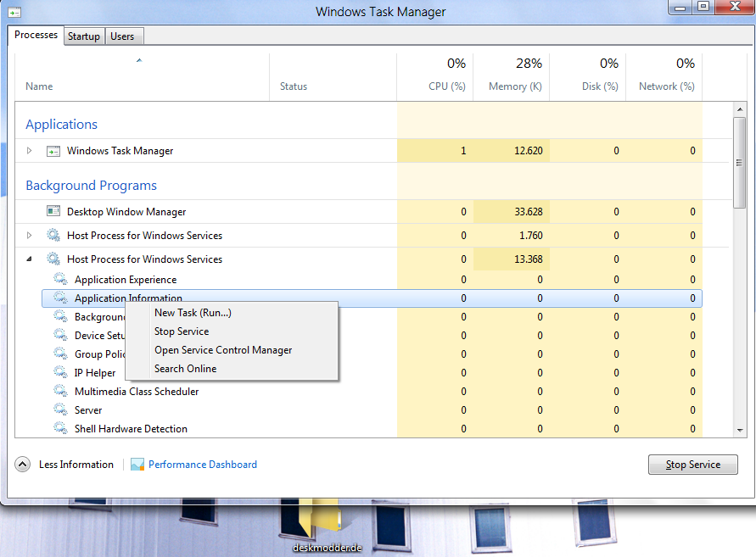The height and width of the screenshot is (557, 756).
Task: Select the Server service row
Action: [x=372, y=410]
